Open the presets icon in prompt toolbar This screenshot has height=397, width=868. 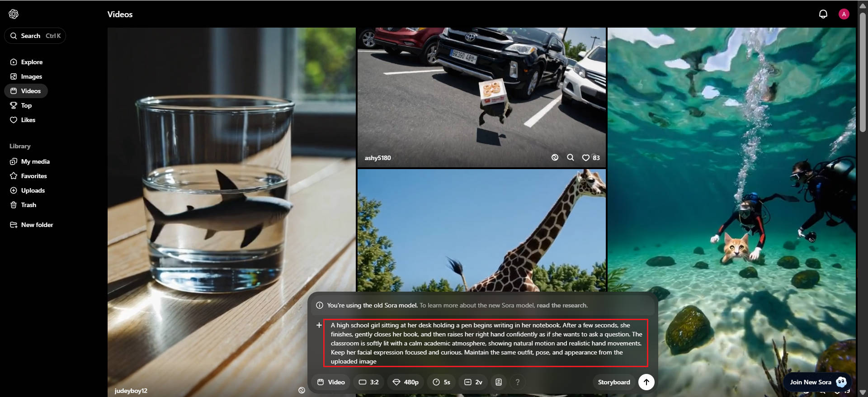tap(498, 382)
